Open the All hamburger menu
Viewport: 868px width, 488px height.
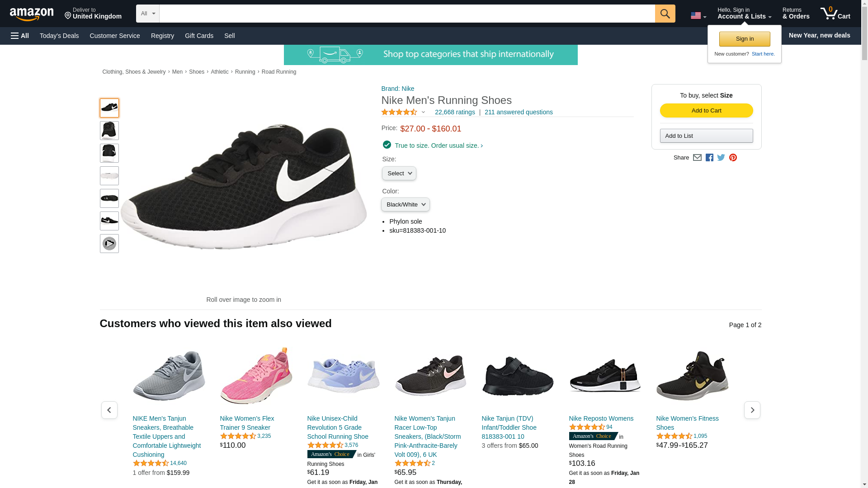click(20, 36)
